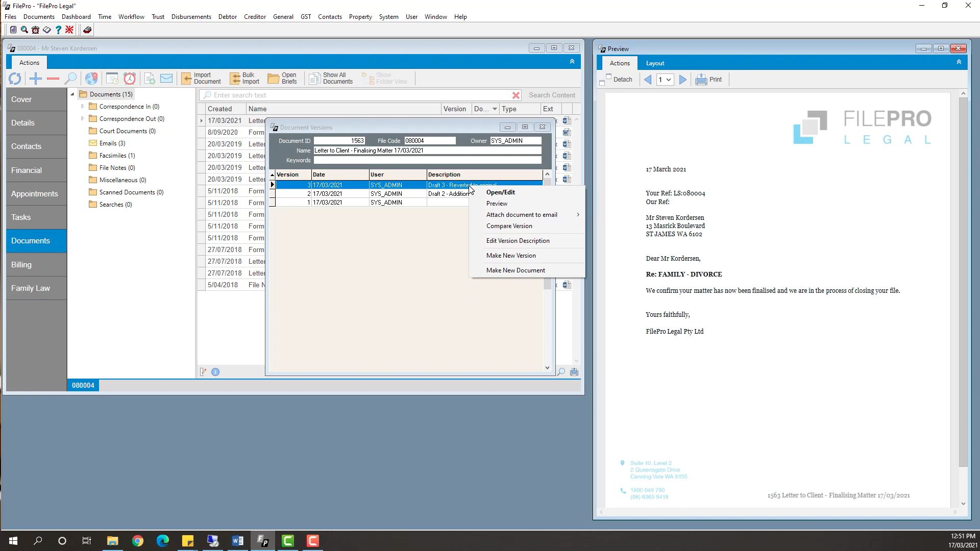Open the Workflow menu
Viewport: 980px width, 551px height.
click(x=131, y=17)
